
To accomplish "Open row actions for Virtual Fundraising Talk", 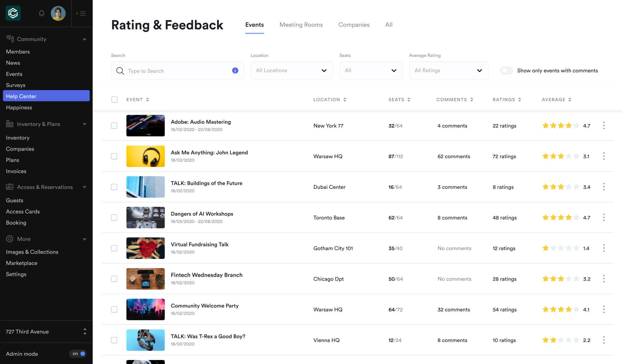I will [604, 248].
